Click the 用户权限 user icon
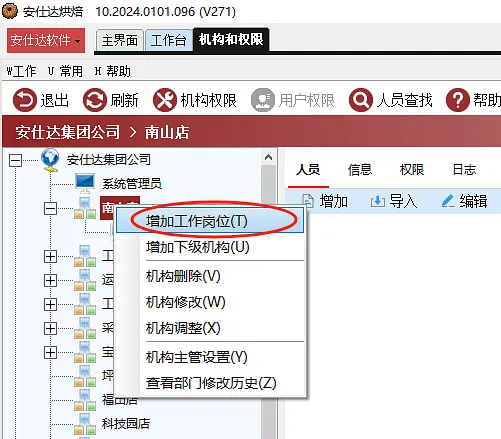Image resolution: width=501 pixels, height=439 pixels. (x=263, y=100)
